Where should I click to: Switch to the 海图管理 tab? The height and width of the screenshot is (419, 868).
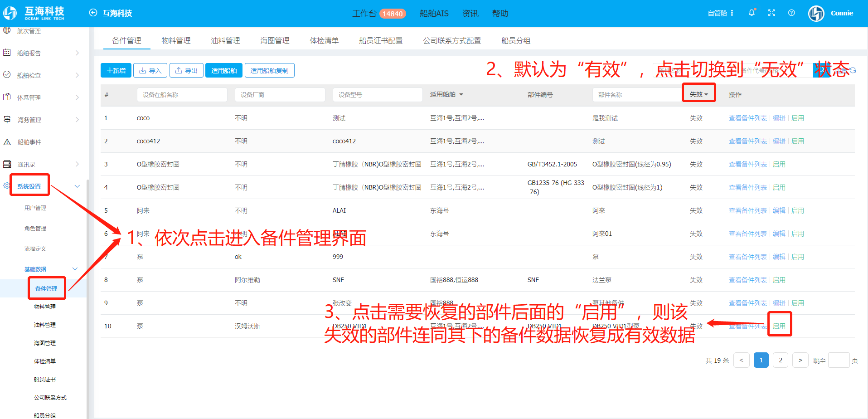(x=275, y=40)
